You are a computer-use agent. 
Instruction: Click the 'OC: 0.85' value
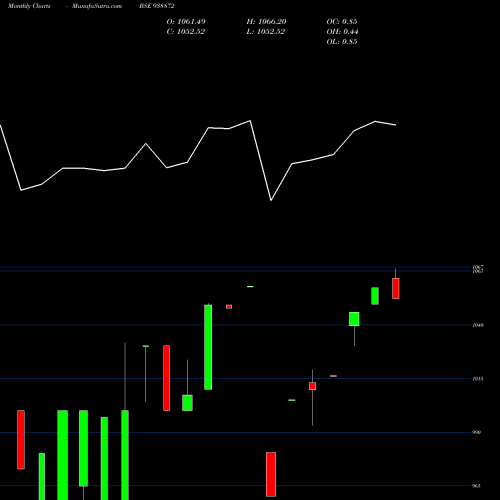[x=342, y=22]
